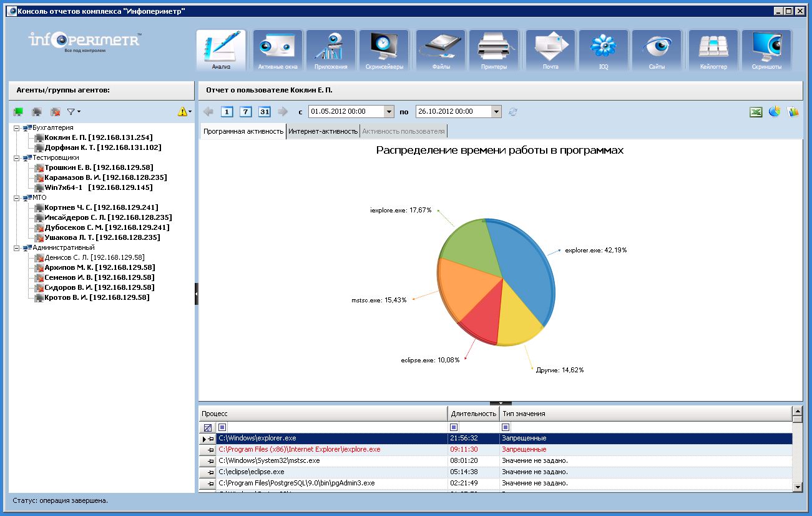
Task: Select the Программная активность tab
Action: pyautogui.click(x=243, y=131)
